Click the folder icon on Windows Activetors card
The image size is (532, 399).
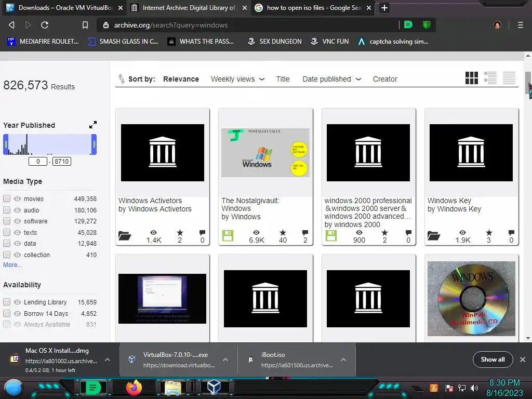coord(125,235)
